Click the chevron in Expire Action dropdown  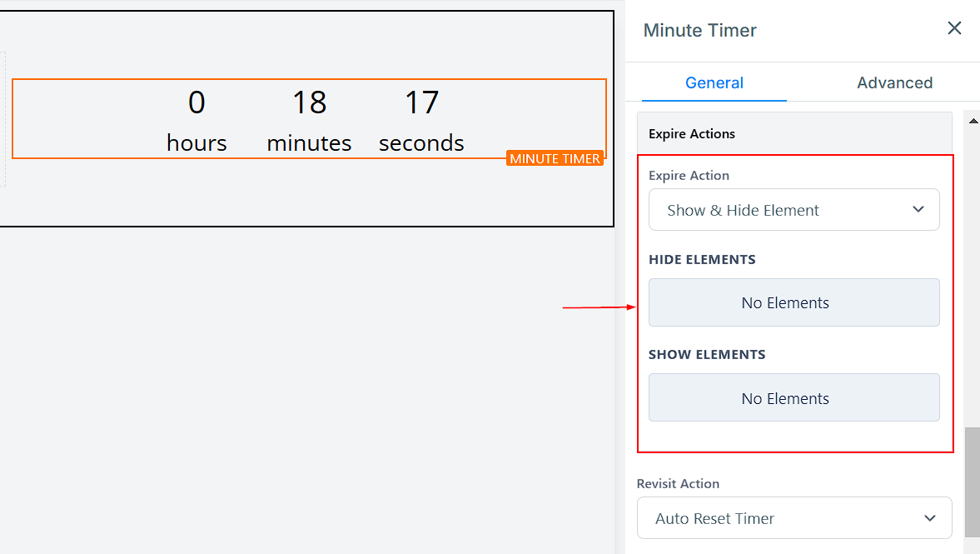(918, 210)
